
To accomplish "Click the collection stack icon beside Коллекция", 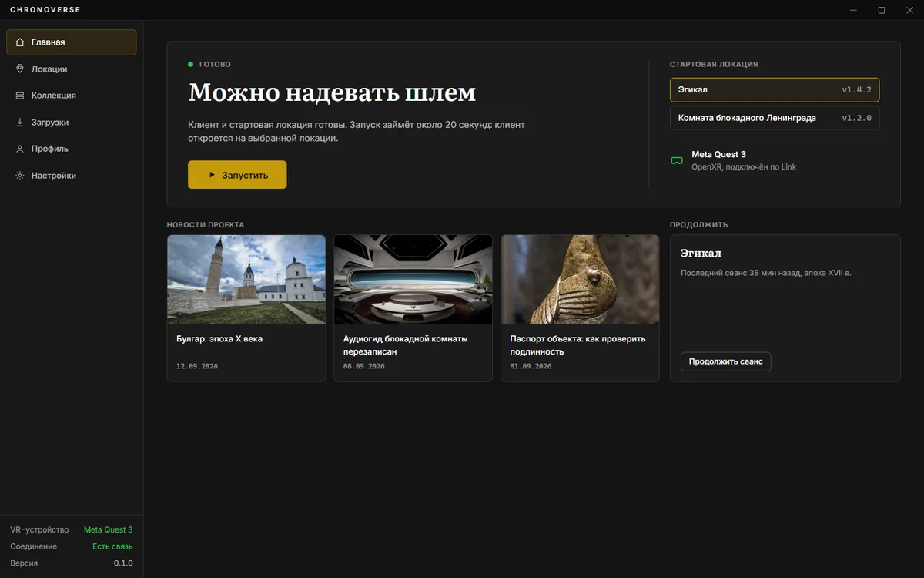I will pyautogui.click(x=20, y=96).
